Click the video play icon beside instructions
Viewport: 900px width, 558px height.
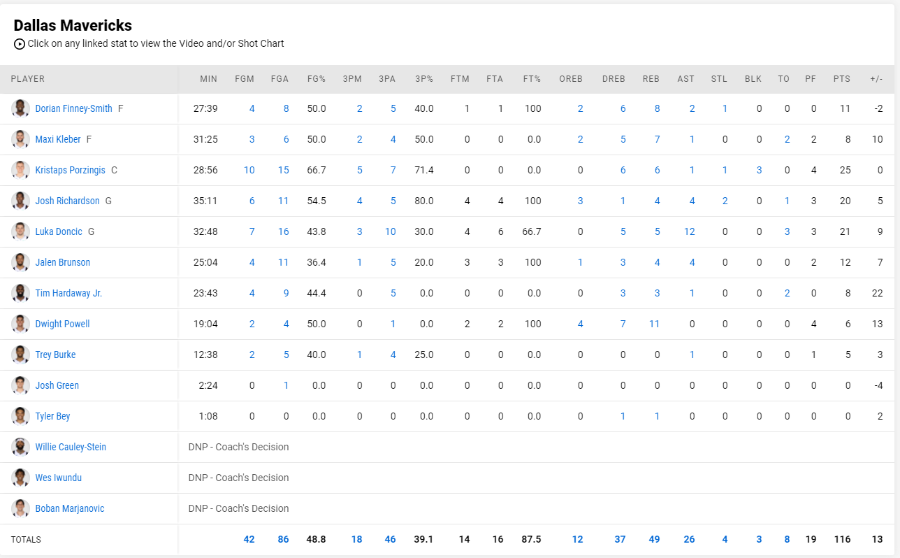(x=20, y=44)
